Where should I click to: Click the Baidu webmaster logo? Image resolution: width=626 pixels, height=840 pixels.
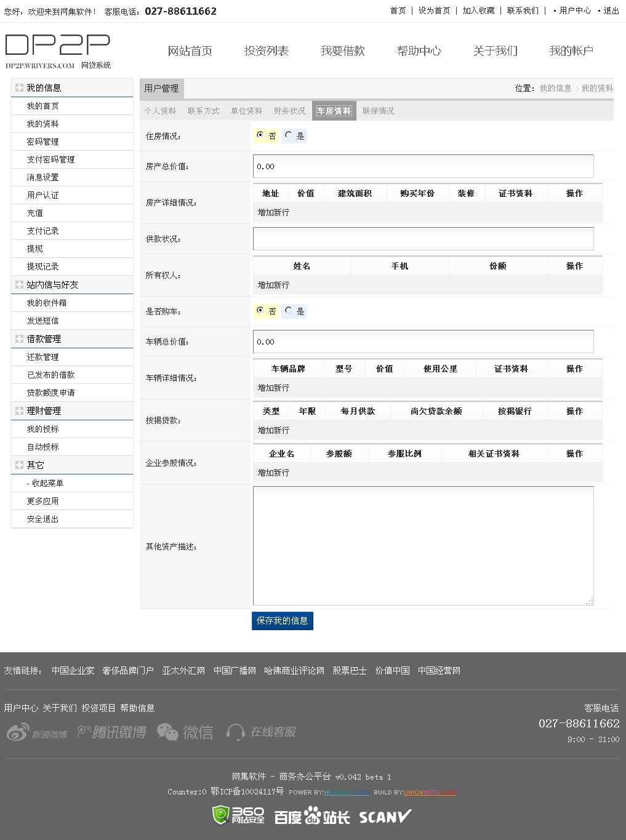coord(312,817)
